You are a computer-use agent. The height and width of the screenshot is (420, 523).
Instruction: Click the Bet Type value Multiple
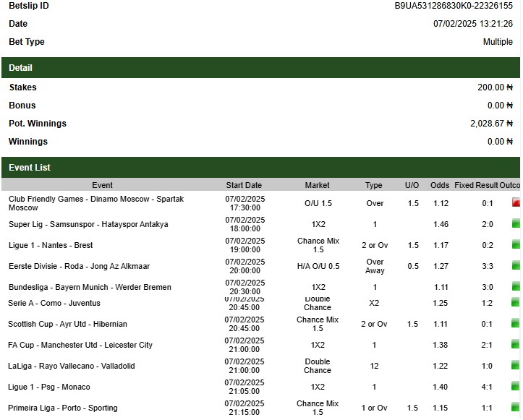498,42
